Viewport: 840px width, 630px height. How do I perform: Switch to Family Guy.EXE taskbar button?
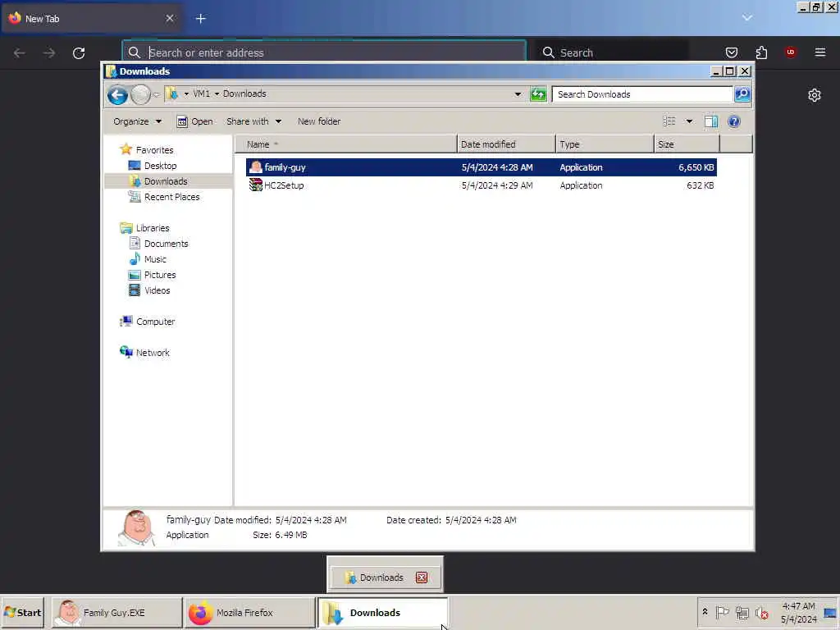click(116, 612)
